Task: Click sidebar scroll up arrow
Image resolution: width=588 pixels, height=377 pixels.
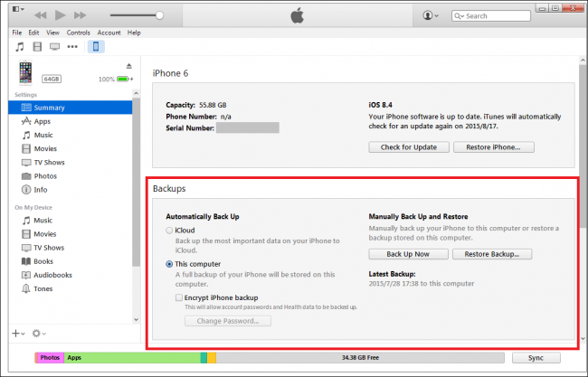Action: click(x=136, y=93)
